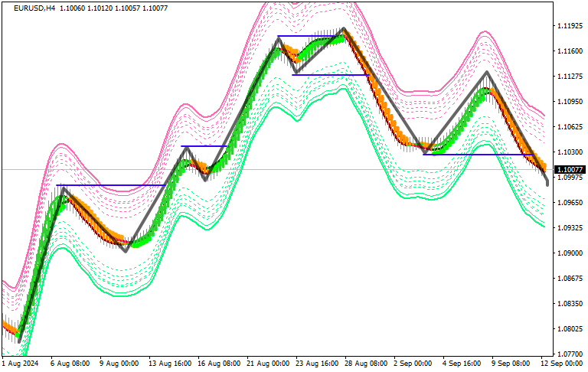
Task: Click the 4 Sep 16:00 time label
Action: 462,364
